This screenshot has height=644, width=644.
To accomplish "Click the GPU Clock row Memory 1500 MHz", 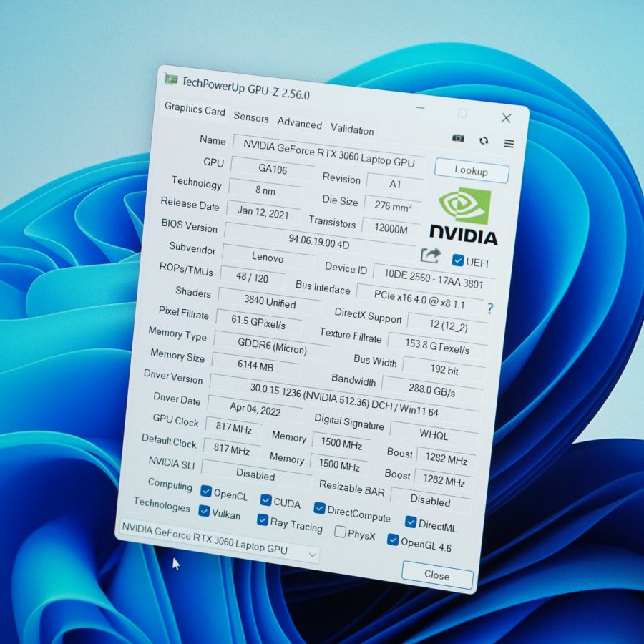I will [341, 443].
